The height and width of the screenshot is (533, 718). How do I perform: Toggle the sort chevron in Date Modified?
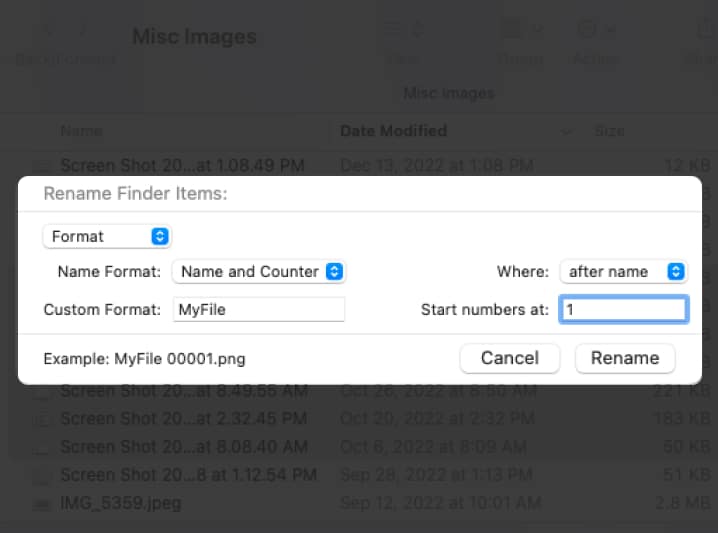point(568,131)
